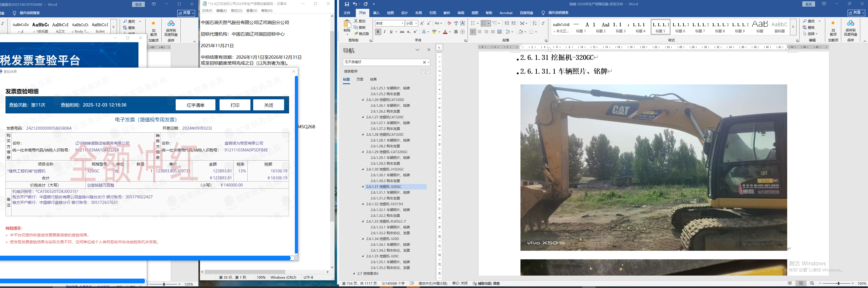Collapse the 2.6.1.31 挖掘机-320GC heading
Screen dimensions: 868x288
click(363, 186)
